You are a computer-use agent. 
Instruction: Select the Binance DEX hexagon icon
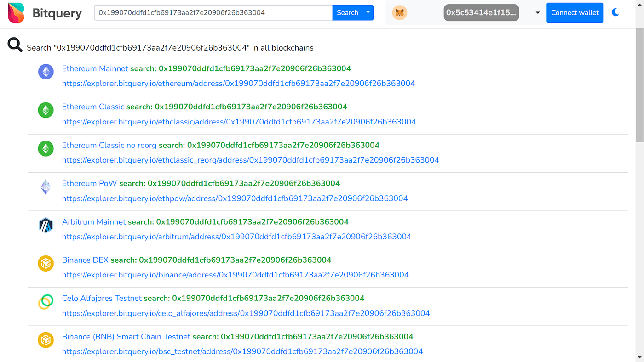46,264
